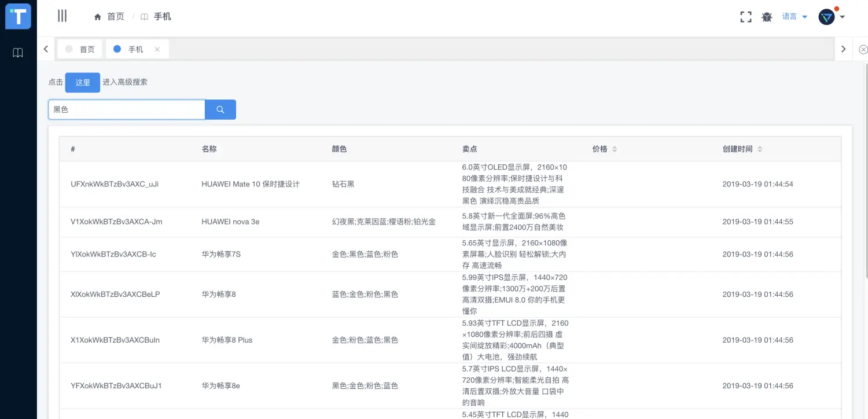Click ID XlXokWkBTzBv3AXCBeLP

[x=115, y=295]
